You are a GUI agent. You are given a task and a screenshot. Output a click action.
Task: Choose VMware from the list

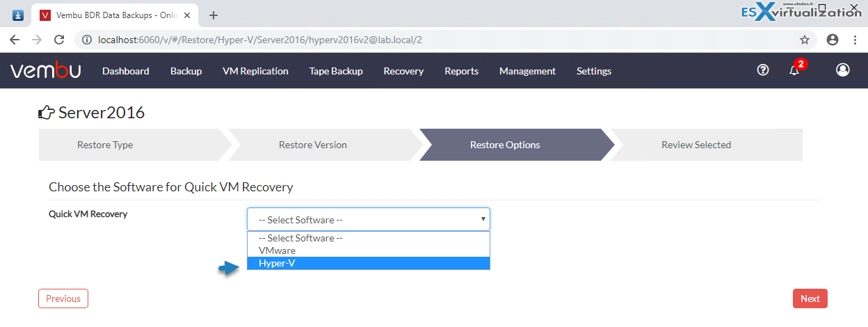pyautogui.click(x=369, y=250)
